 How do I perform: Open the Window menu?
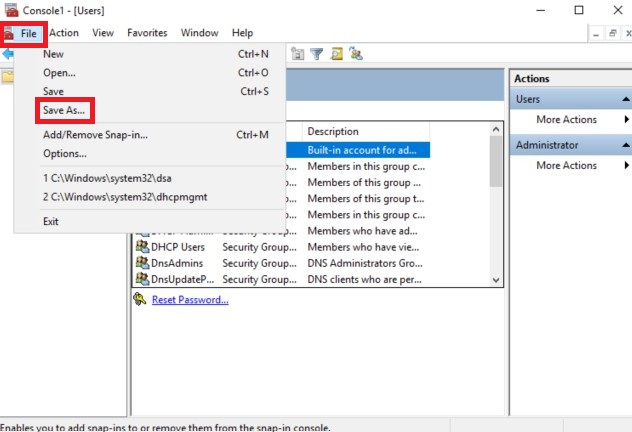click(200, 33)
